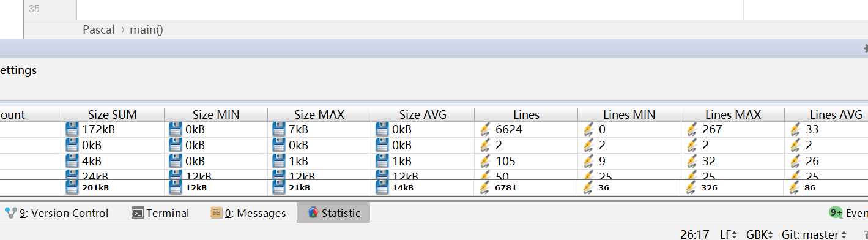Screen dimensions: 868x240
Task: Select the 86 total Lines AVG cell
Action: click(826, 187)
